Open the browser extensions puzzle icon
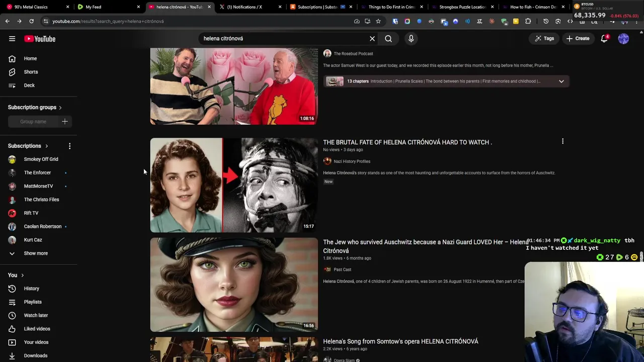Viewport: 644px width, 362px height. click(528, 21)
